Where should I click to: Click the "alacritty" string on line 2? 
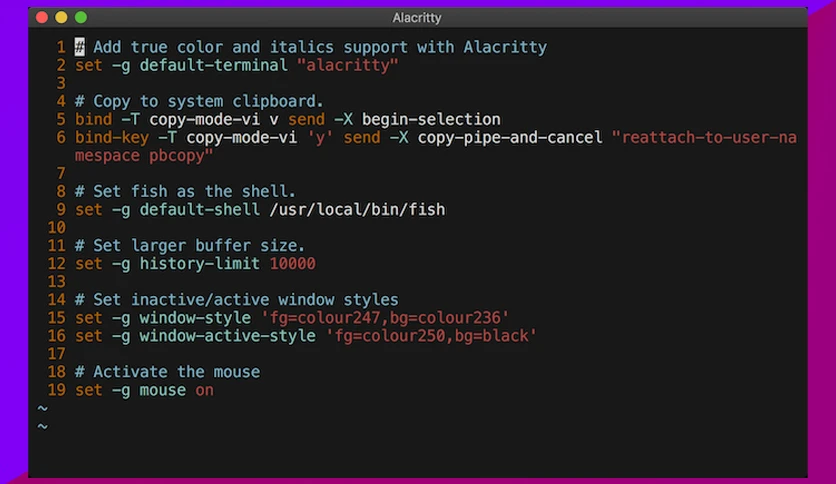point(348,66)
